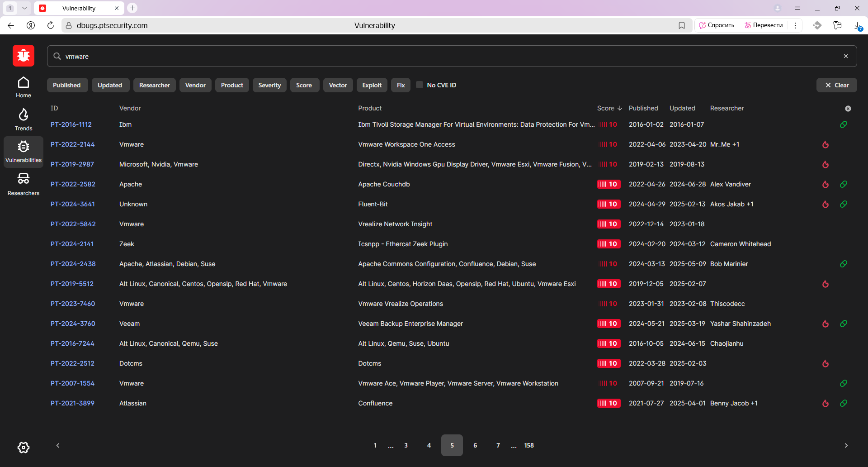
Task: Go to last page 158
Action: click(x=529, y=445)
